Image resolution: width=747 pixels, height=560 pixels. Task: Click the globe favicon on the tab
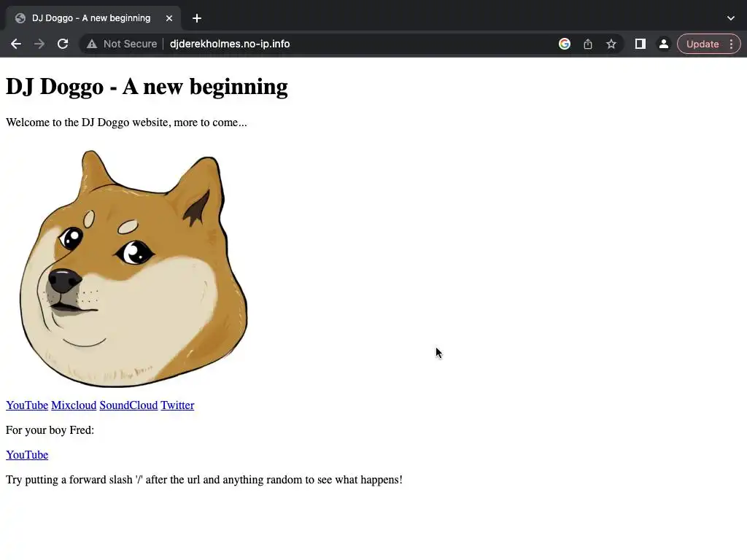[20, 18]
